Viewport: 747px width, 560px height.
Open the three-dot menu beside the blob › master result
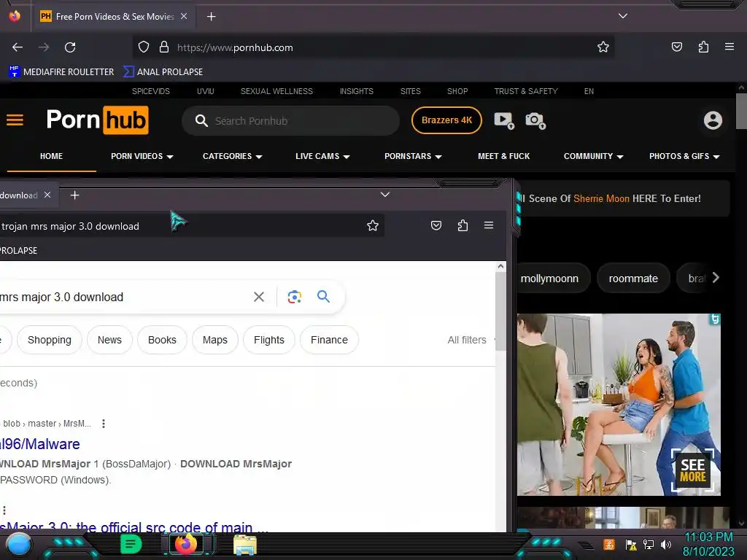coord(104,424)
